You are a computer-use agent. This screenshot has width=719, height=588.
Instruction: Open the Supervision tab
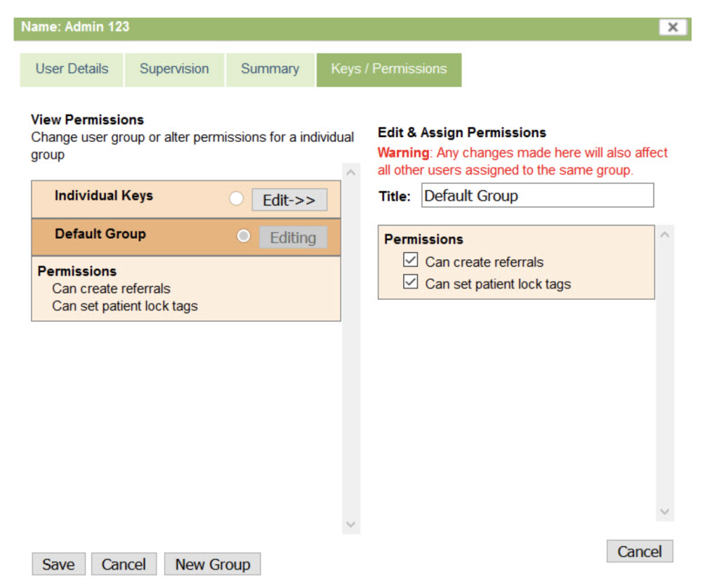click(174, 70)
